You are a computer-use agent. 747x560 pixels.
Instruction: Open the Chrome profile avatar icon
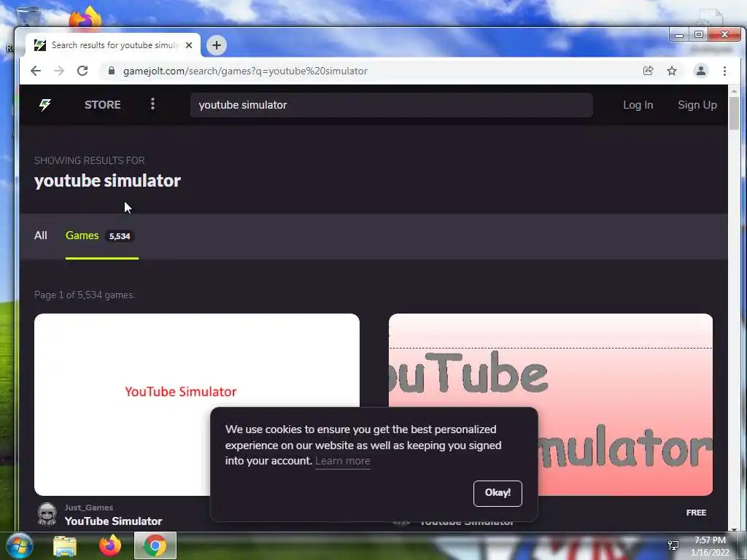701,71
